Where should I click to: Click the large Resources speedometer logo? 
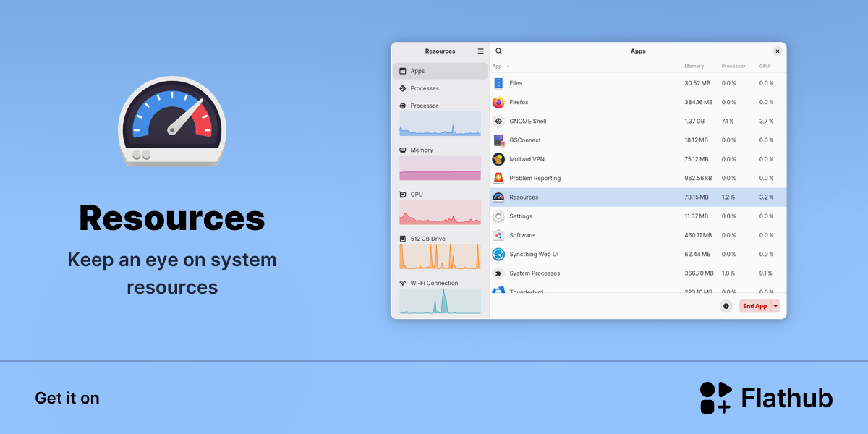(x=172, y=121)
